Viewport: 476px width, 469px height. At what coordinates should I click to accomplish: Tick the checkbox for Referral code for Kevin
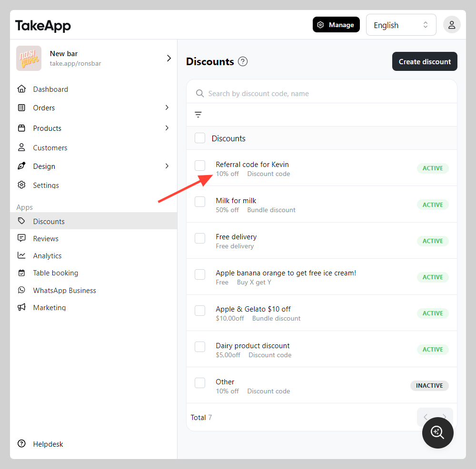click(x=200, y=166)
